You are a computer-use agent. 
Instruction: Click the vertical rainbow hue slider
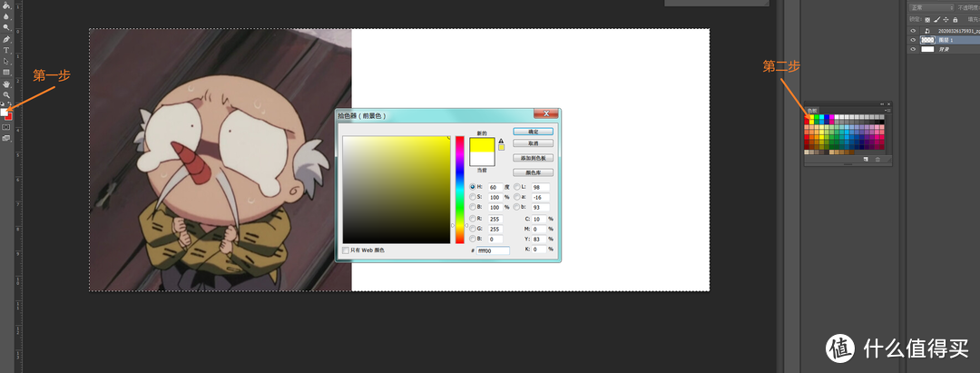click(460, 189)
